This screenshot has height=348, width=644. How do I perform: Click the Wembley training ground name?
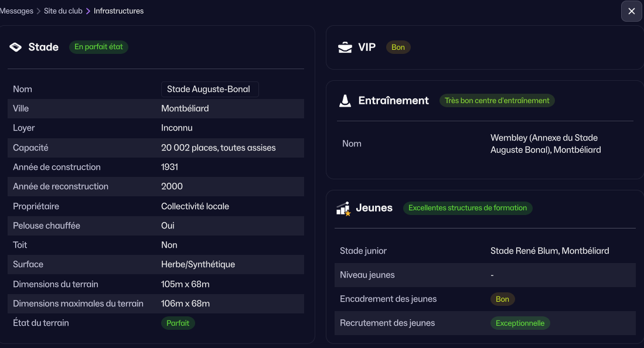(x=545, y=144)
